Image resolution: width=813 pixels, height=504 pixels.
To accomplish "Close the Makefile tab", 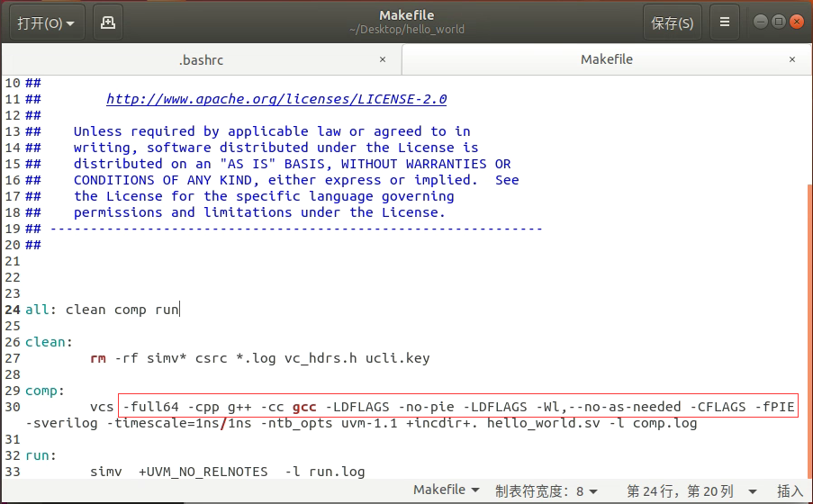I will tap(792, 59).
